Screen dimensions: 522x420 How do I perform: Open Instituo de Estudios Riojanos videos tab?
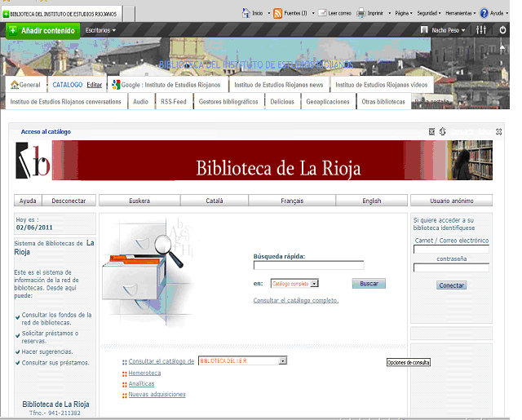381,85
